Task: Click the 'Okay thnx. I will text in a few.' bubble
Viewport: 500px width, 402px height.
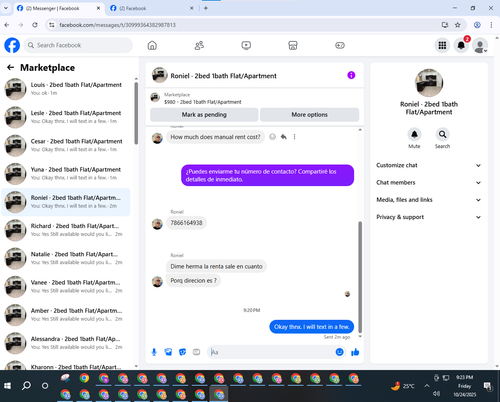Action: point(312,327)
